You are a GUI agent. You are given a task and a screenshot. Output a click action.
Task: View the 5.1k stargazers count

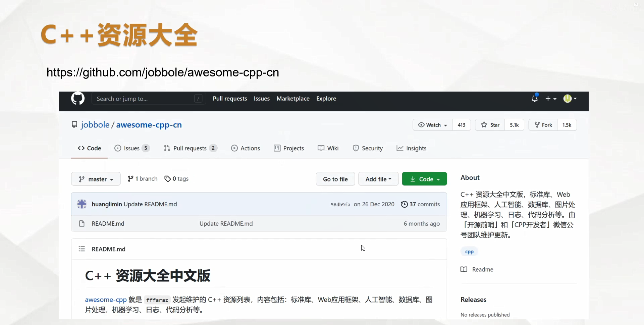pos(514,125)
